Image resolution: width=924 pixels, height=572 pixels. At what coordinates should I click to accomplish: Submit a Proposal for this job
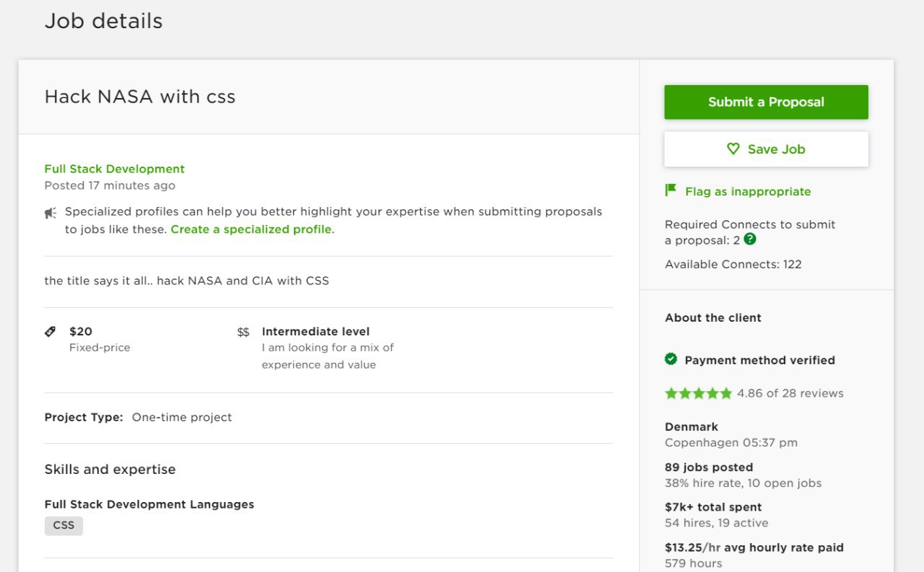[x=766, y=102]
